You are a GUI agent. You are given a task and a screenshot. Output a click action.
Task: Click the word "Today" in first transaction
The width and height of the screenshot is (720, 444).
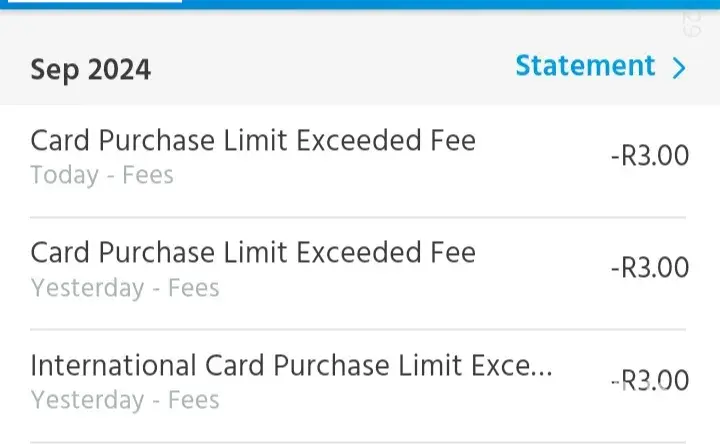[x=64, y=176]
